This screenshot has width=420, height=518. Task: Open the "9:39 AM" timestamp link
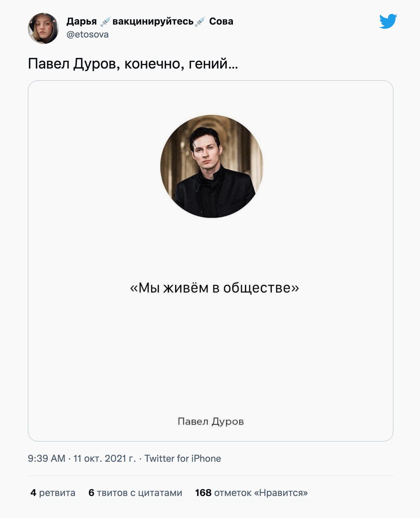[x=47, y=459]
